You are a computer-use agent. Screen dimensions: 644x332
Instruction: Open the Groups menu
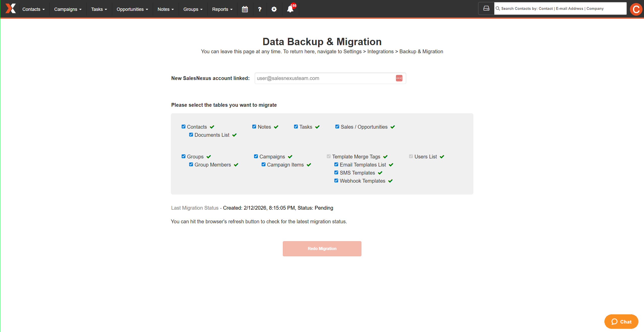tap(193, 9)
